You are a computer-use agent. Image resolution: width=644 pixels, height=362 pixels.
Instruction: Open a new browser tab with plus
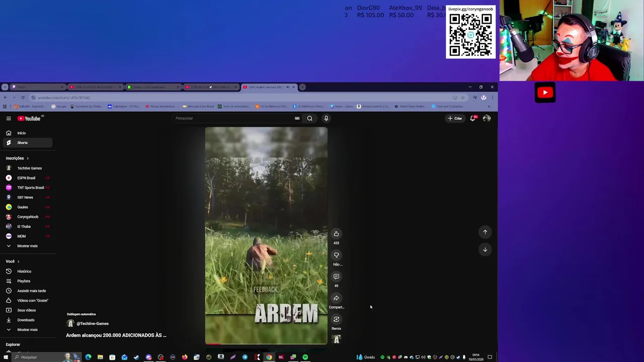(x=302, y=87)
